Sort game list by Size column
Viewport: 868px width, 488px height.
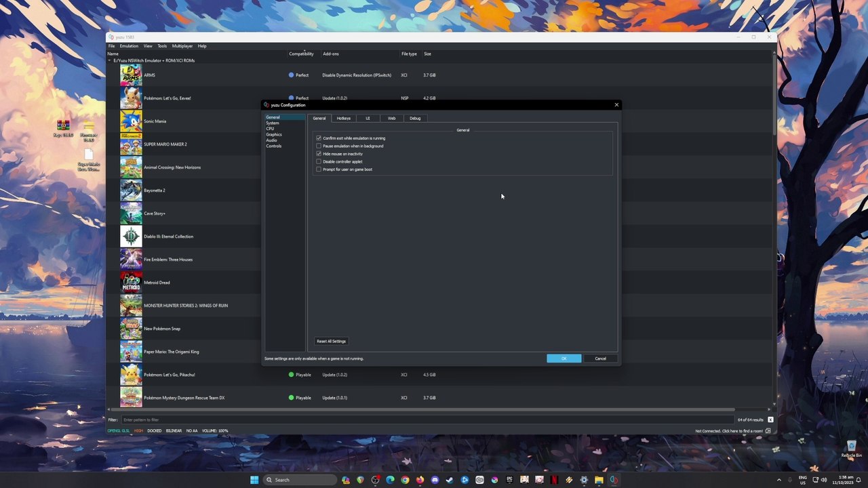[x=427, y=54]
